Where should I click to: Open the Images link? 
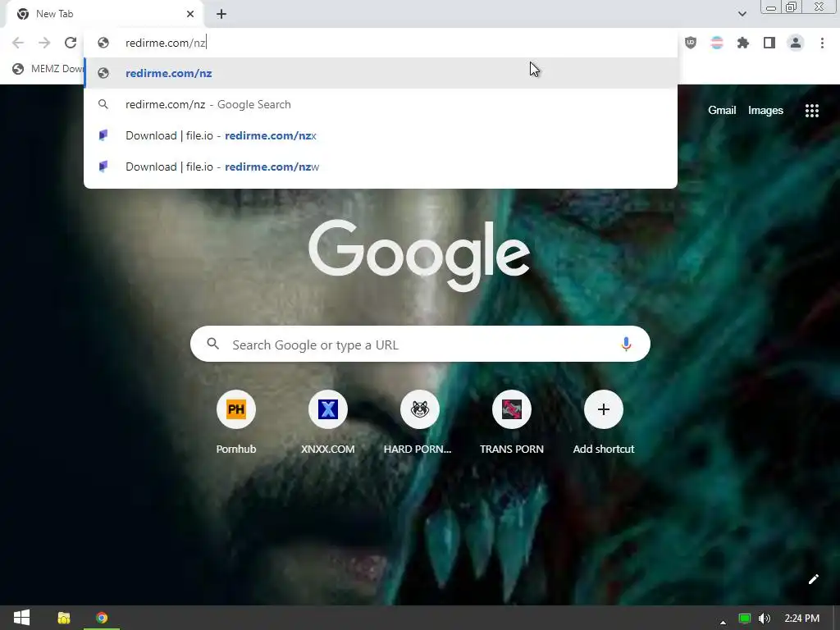[765, 111]
